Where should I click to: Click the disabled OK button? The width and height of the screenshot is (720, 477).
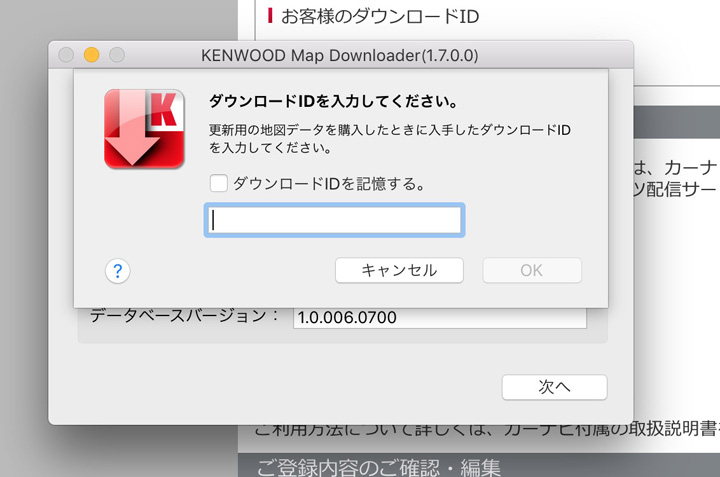point(532,270)
